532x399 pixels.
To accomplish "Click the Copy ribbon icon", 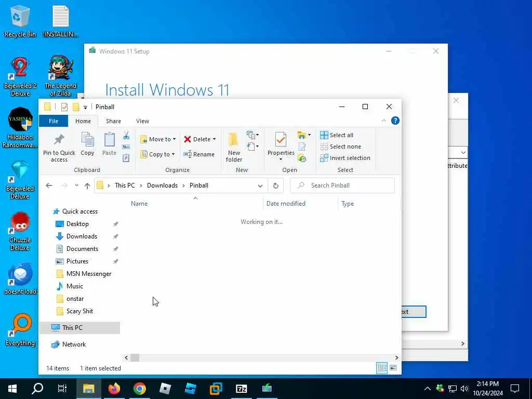I will 87,139.
